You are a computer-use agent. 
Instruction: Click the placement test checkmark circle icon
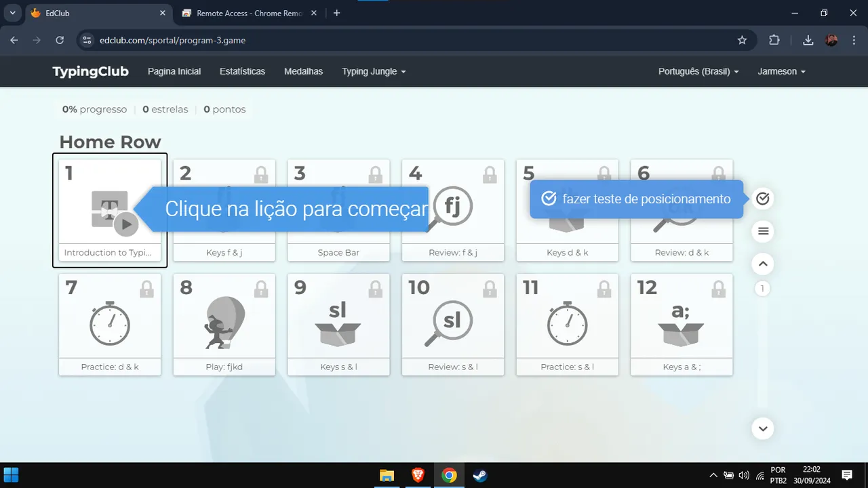click(x=763, y=199)
